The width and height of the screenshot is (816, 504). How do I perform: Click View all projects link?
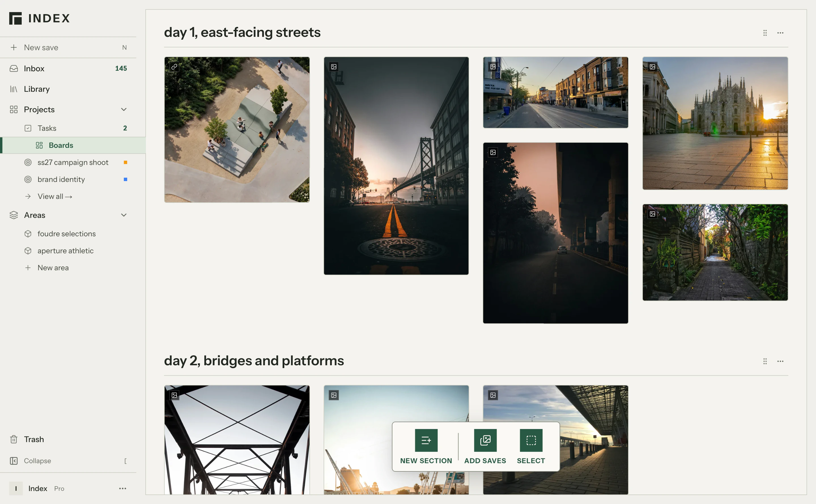[55, 196]
